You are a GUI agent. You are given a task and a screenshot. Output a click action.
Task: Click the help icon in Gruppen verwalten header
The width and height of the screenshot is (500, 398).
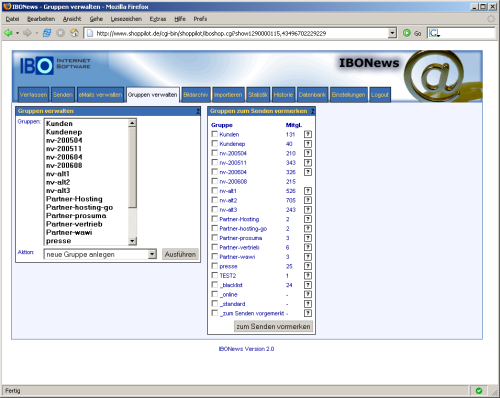198,111
